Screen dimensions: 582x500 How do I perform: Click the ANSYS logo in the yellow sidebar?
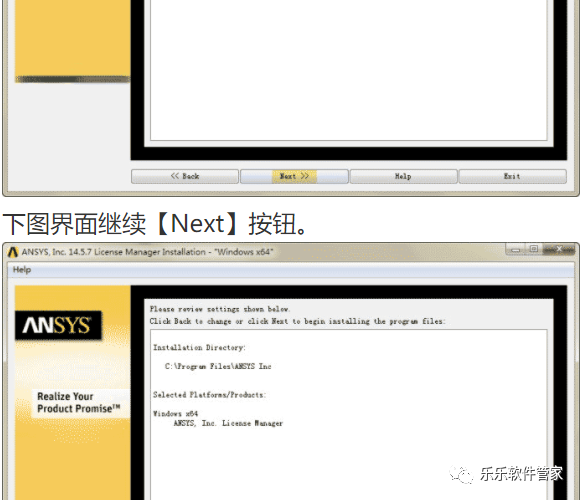pos(58,325)
